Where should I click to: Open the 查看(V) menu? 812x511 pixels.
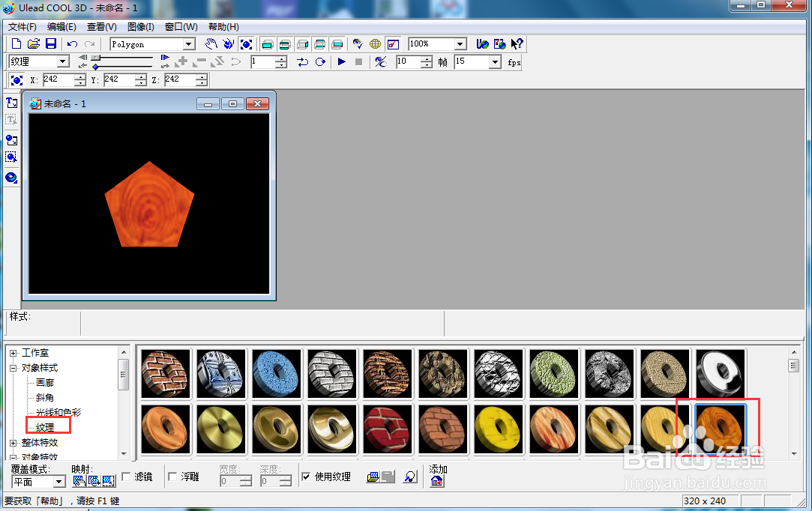(101, 27)
